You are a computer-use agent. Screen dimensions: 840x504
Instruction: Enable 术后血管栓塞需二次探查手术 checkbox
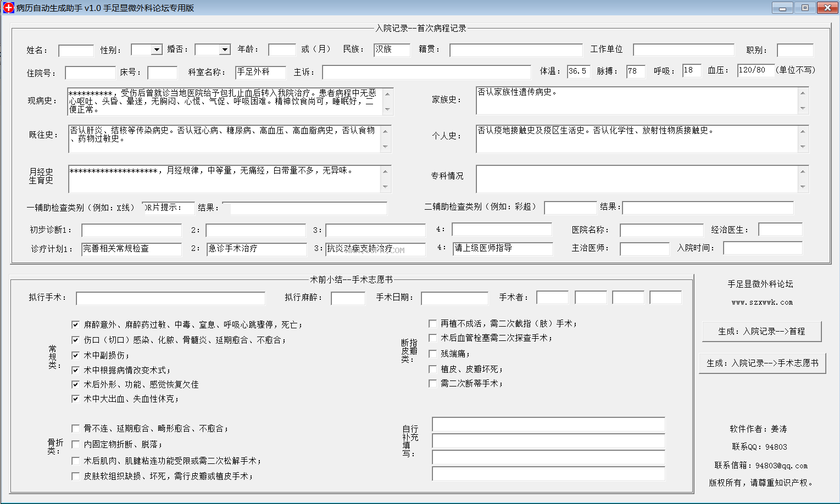click(x=432, y=338)
